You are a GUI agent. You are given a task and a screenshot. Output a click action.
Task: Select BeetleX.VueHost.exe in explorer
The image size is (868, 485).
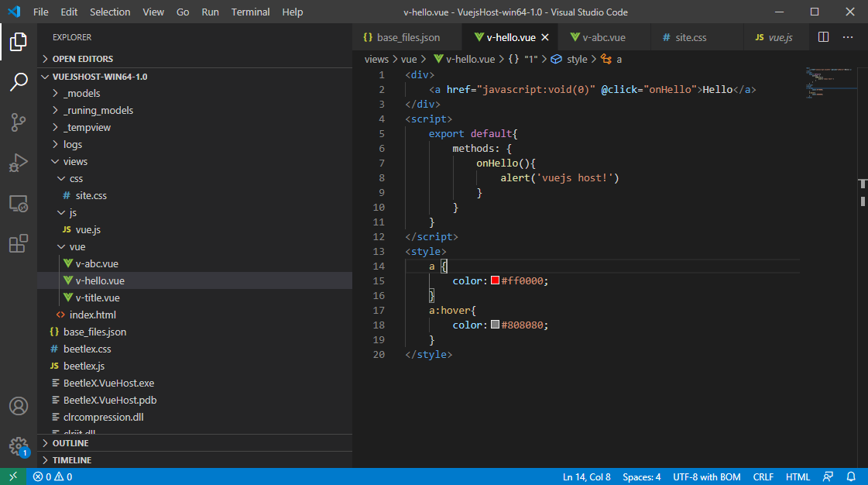pos(194,384)
